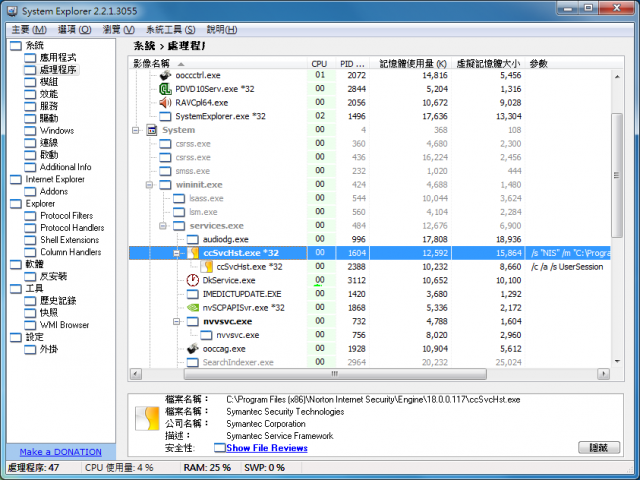Sort by the 影像名稱 column header
The height and width of the screenshot is (480, 640).
point(218,64)
